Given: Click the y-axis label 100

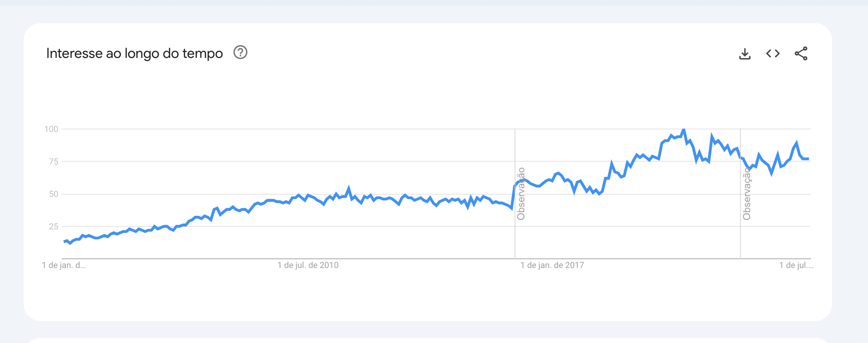Looking at the screenshot, I should pyautogui.click(x=52, y=130).
